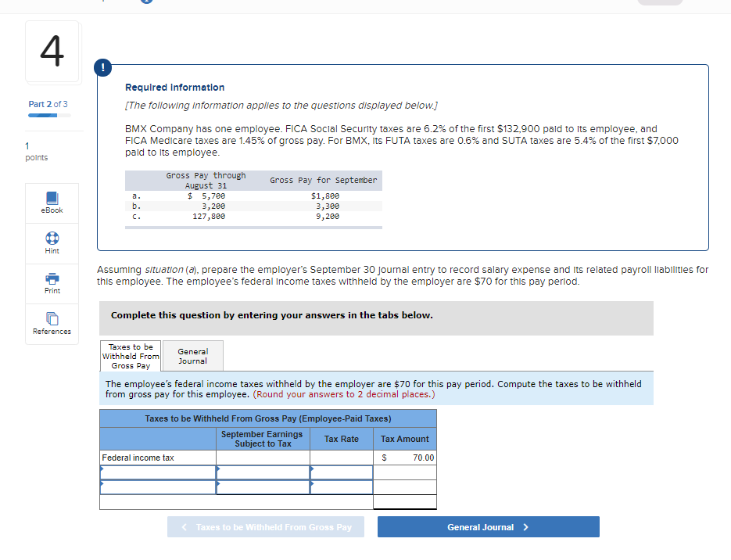The image size is (731, 560).
Task: Click the Part 2 of 3 progress bar
Action: coord(49,115)
